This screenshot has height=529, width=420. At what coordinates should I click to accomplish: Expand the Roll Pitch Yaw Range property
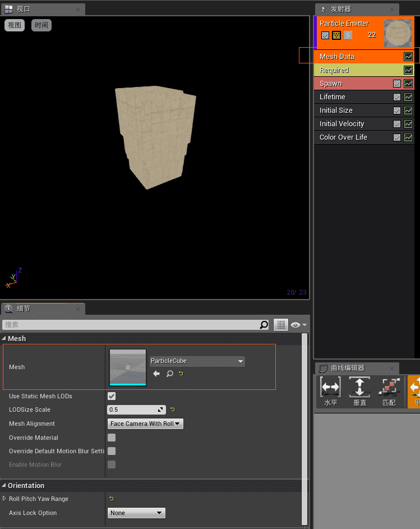tap(4, 499)
